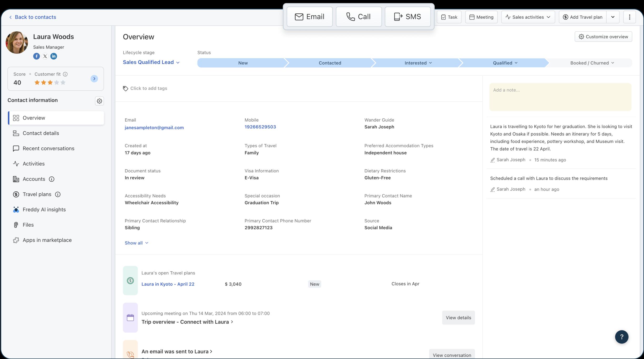Viewport: 644px width, 359px height.
Task: Open Apps in marketplace
Action: coord(56,240)
